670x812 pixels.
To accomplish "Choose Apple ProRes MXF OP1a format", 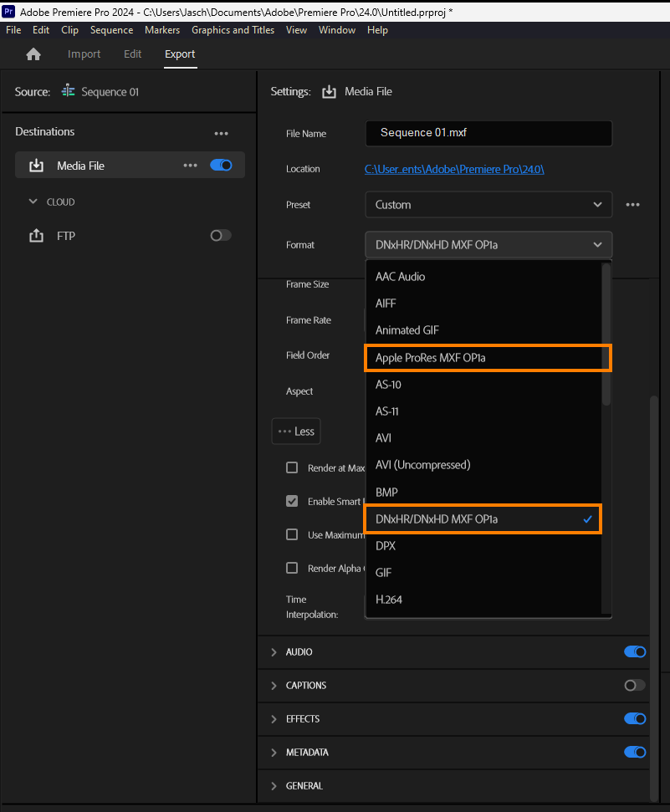I will (488, 358).
